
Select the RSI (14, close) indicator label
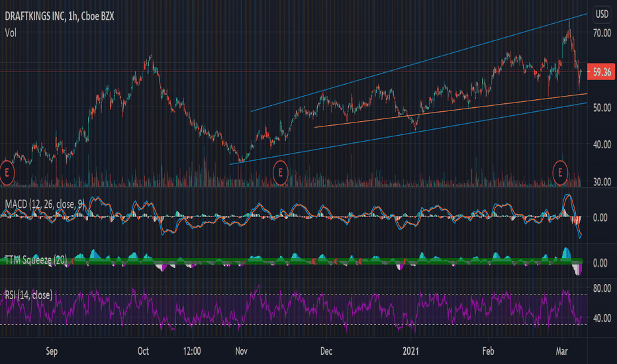point(28,295)
